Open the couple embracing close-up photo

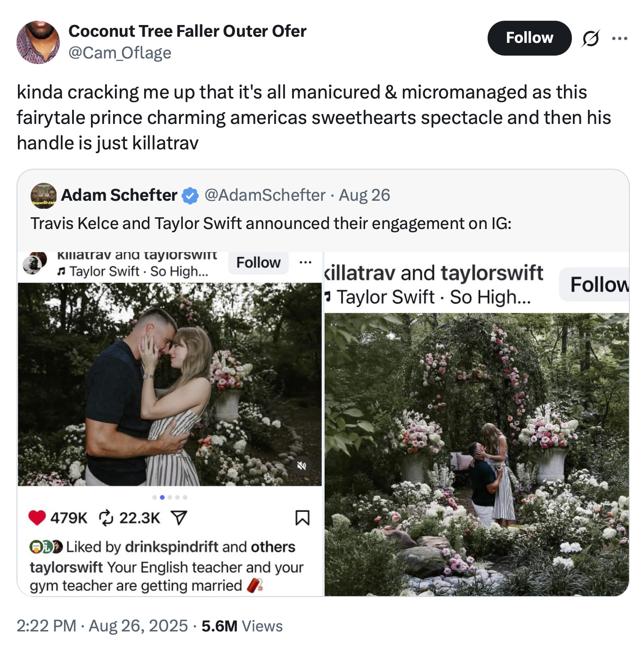click(170, 384)
